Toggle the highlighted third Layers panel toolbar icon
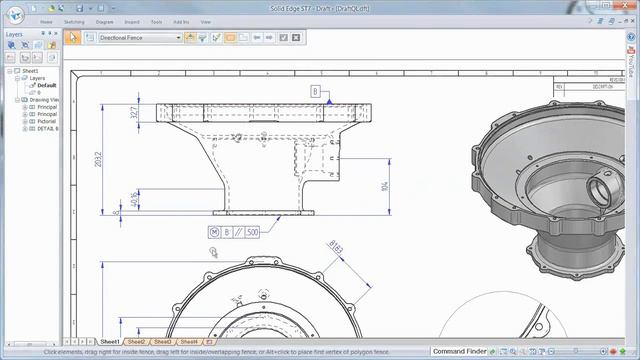Viewport: 640px width, 360px height. [x=38, y=45]
